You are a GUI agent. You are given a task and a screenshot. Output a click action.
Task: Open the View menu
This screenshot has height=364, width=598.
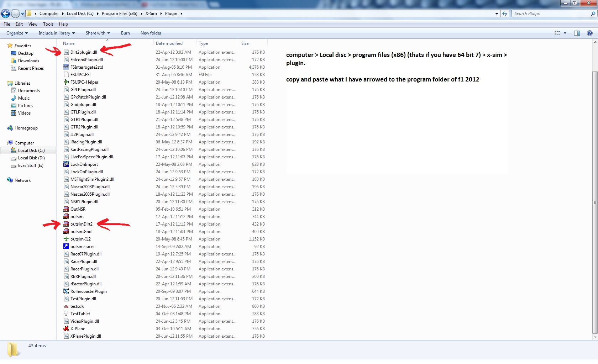pos(33,24)
